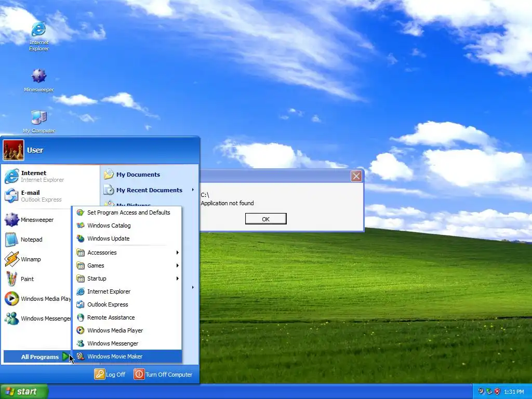Click the Windows Update globe icon
532x399 pixels.
(x=81, y=238)
